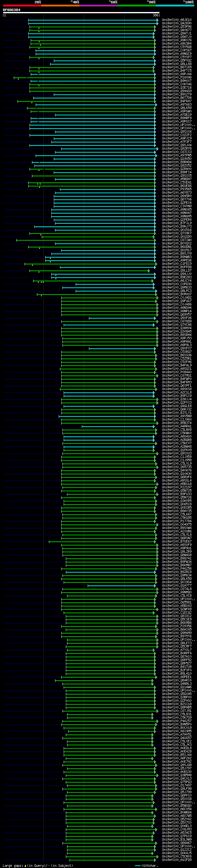197x868 pixels.
Task: Click the UniRef100_A0E428 hit name
Action: (x=177, y=751)
